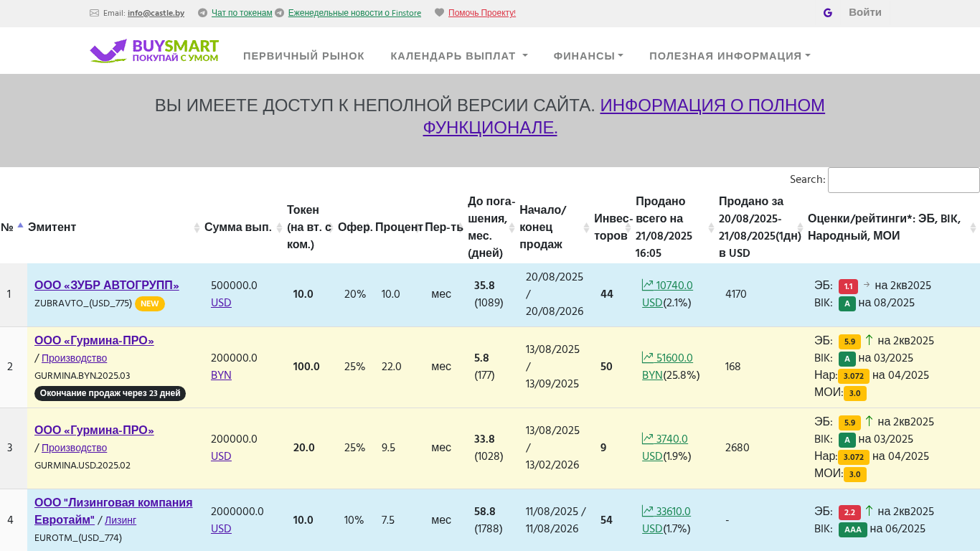Click chart icon beside 3740.0 USD
Viewport: 980px width, 551px height.
coord(648,439)
